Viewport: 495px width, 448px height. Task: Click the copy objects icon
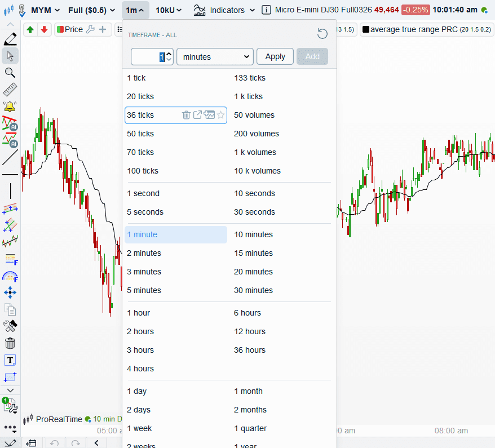pyautogui.click(x=10, y=309)
